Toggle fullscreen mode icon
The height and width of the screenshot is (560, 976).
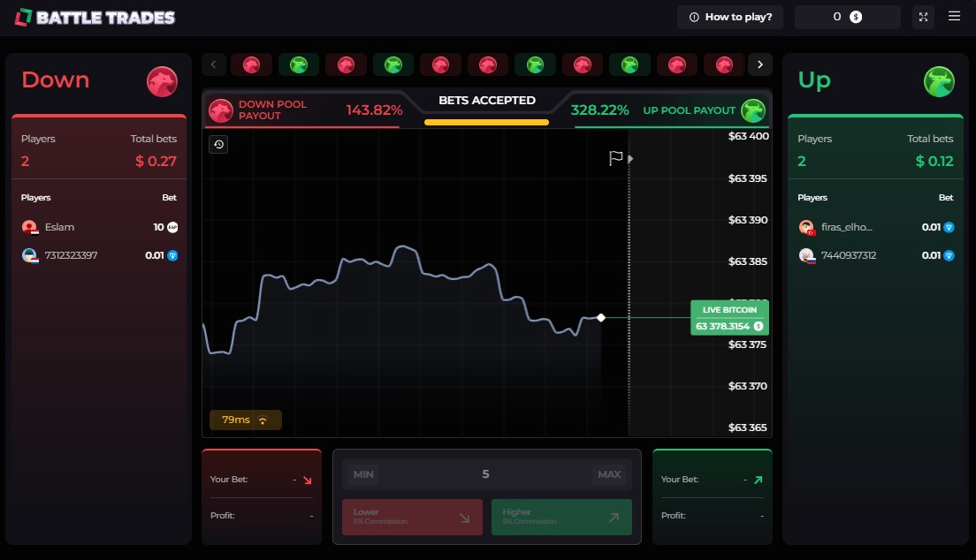[x=923, y=17]
